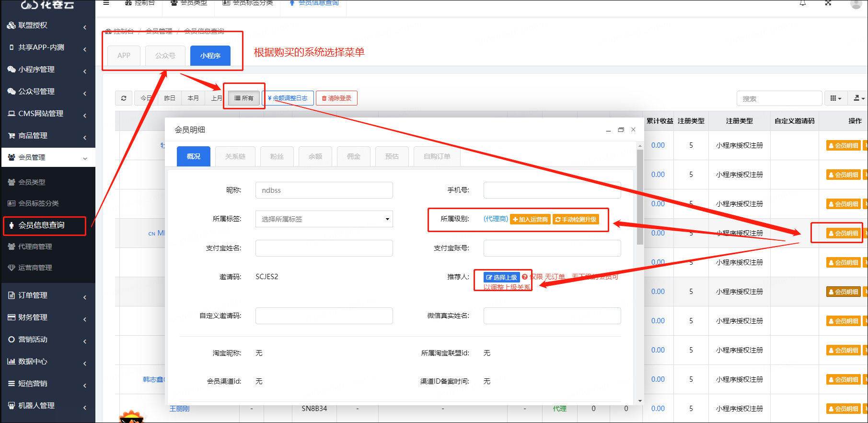Open the 粉丝 tab in 会员明细
The width and height of the screenshot is (868, 423).
point(277,156)
